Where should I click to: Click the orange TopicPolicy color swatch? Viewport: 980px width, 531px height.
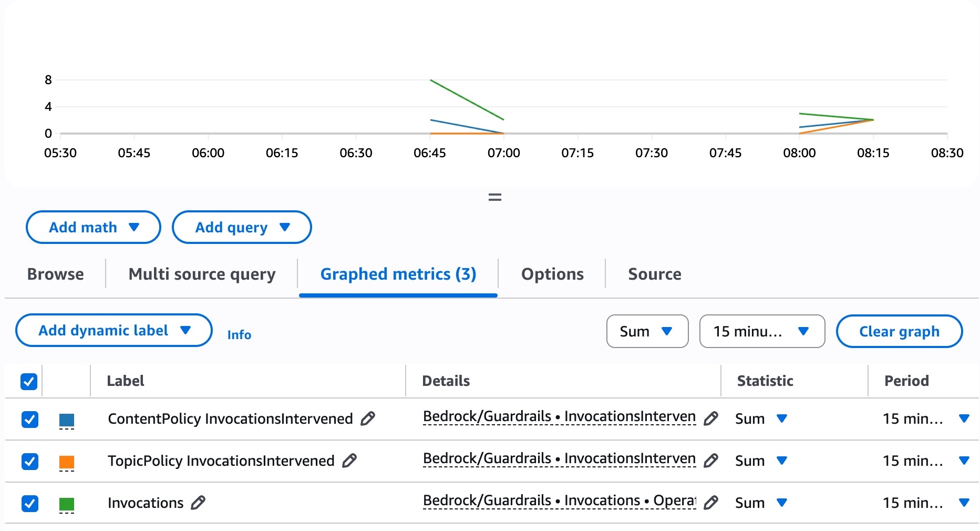click(67, 462)
